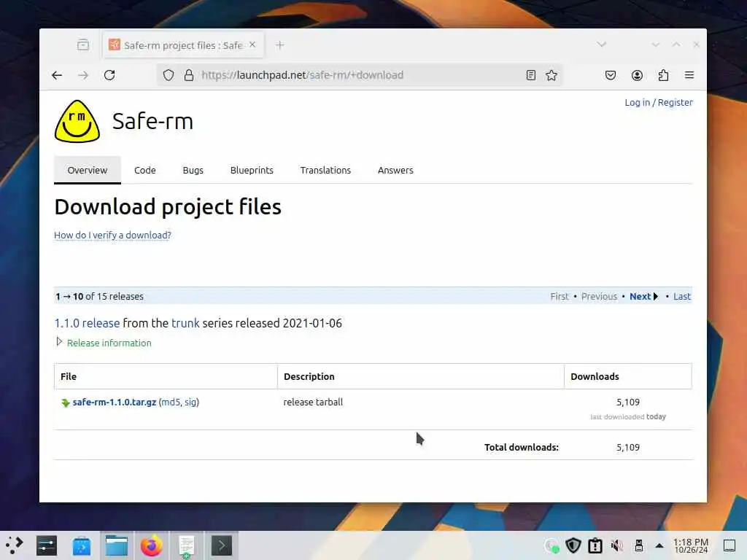Open the tracking protection shield icon

pyautogui.click(x=169, y=75)
